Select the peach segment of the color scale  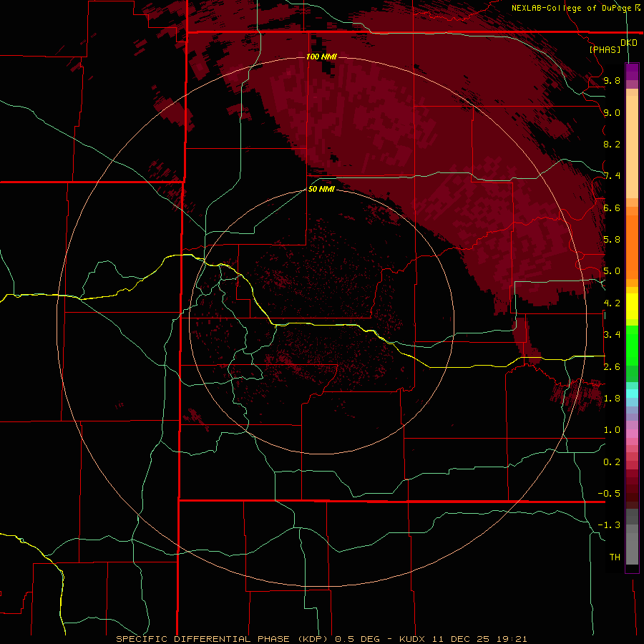[632, 147]
